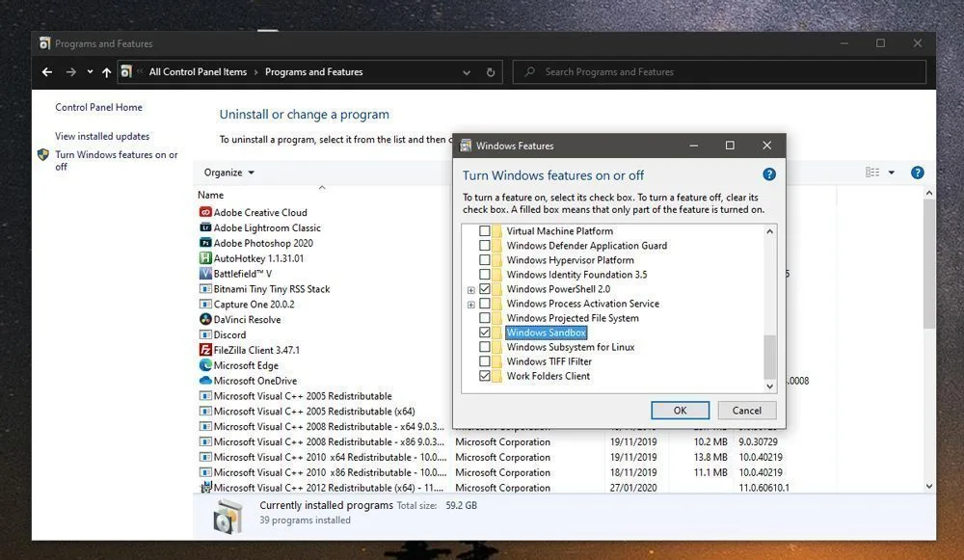Click the shield icon beside Turn Windows features
This screenshot has width=964, height=560.
[43, 155]
